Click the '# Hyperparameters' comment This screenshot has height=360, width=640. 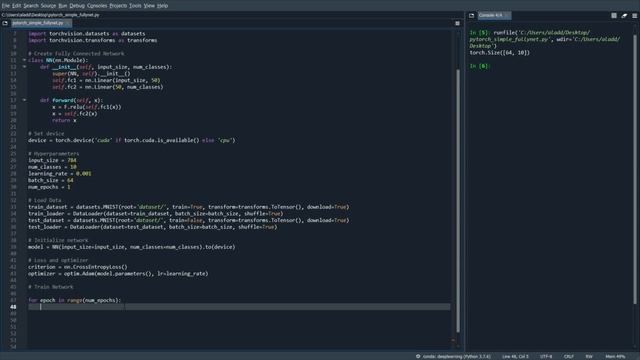click(x=53, y=153)
